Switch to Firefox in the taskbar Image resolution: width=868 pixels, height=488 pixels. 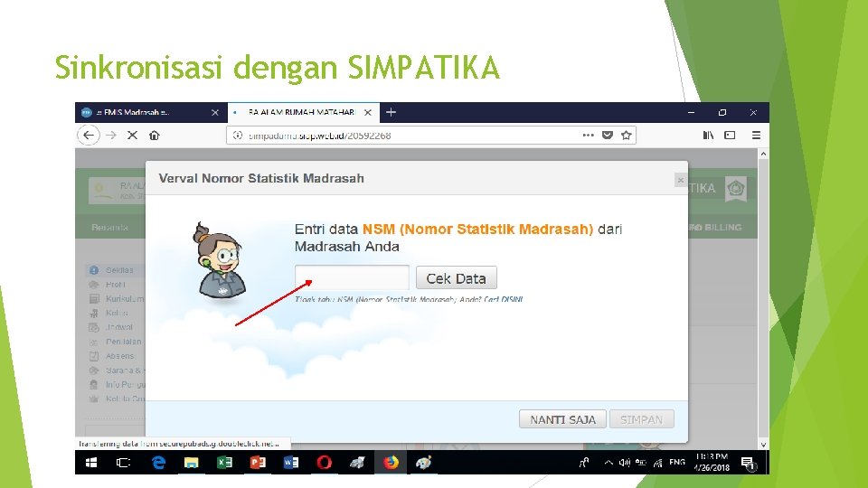click(x=391, y=463)
